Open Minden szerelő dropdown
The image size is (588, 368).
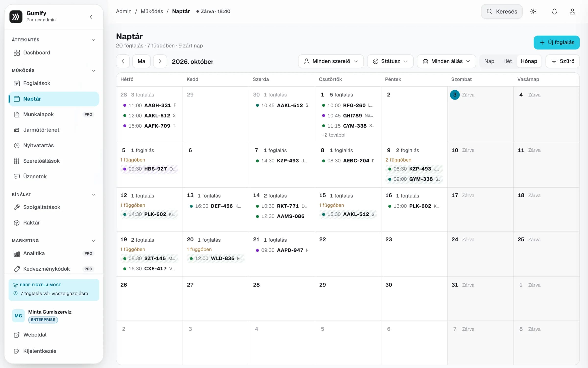click(331, 61)
